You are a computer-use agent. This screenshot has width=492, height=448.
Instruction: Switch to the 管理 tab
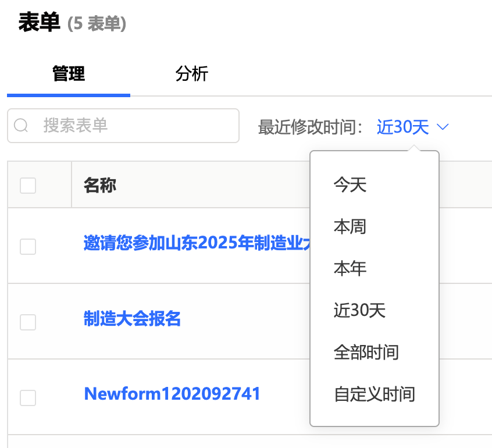[x=69, y=74]
